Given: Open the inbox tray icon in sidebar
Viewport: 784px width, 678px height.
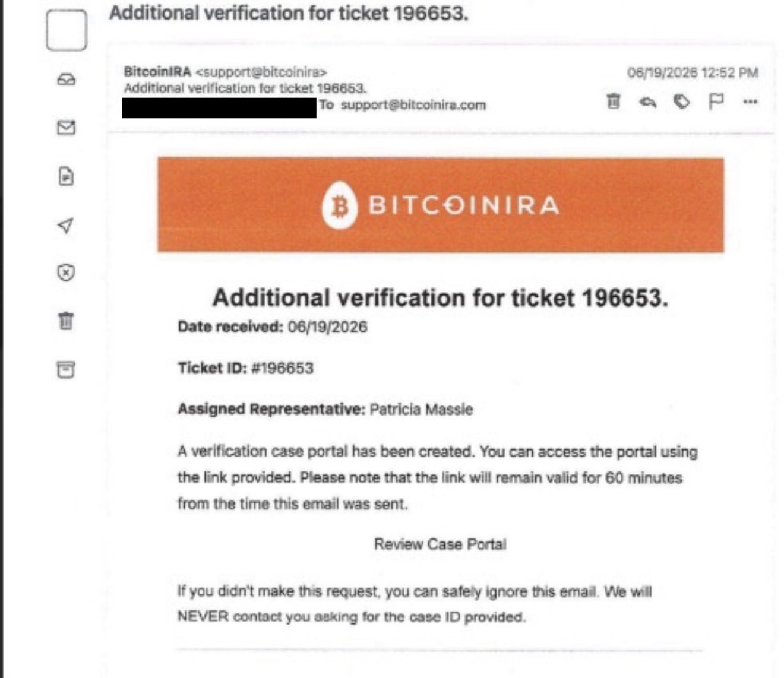Looking at the screenshot, I should 66,80.
